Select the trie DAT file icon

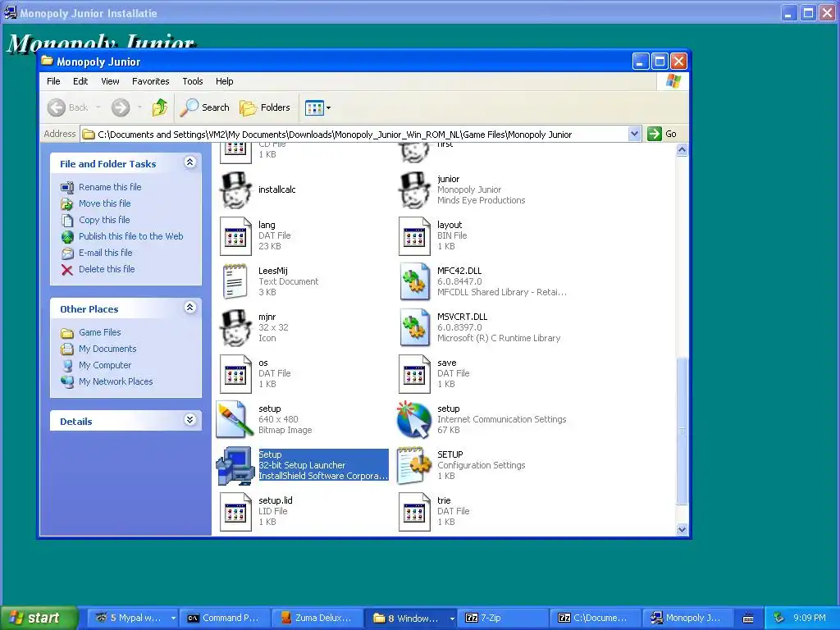414,512
